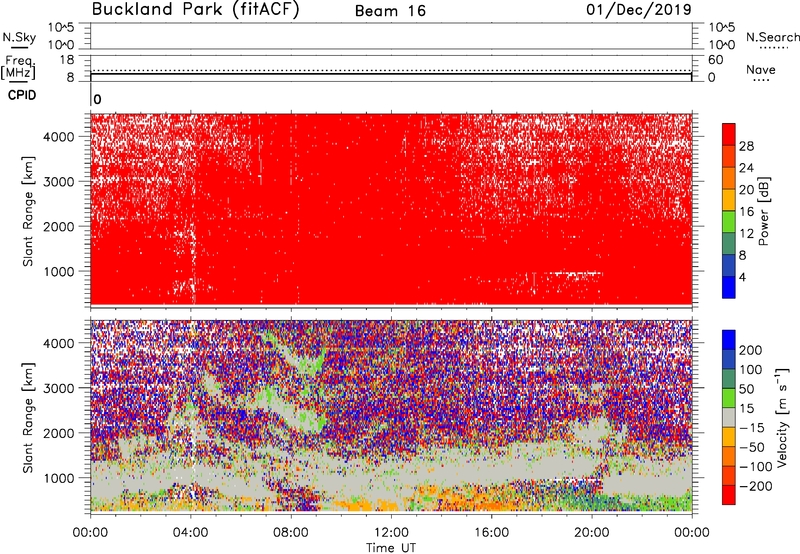The height and width of the screenshot is (554, 800).
Task: Select the "2000" tick on the velocity panel
Action: click(59, 433)
